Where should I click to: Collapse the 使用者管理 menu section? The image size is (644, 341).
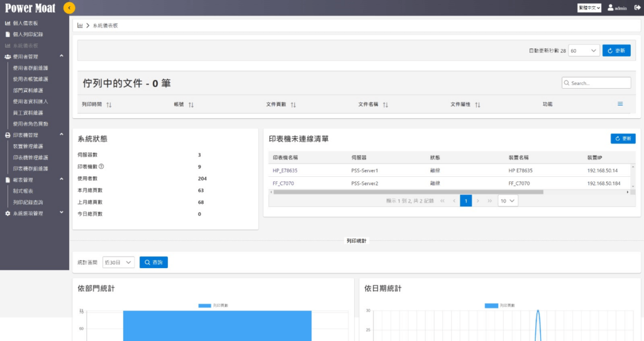(62, 56)
